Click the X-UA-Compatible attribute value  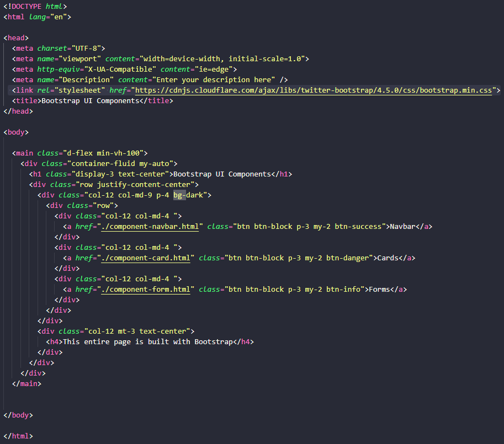120,69
